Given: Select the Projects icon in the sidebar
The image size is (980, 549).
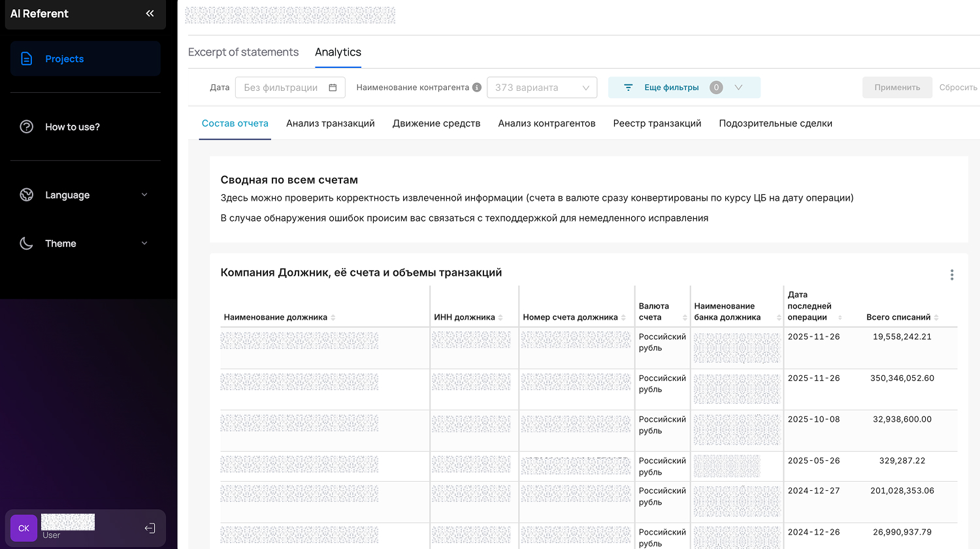Looking at the screenshot, I should pyautogui.click(x=26, y=58).
